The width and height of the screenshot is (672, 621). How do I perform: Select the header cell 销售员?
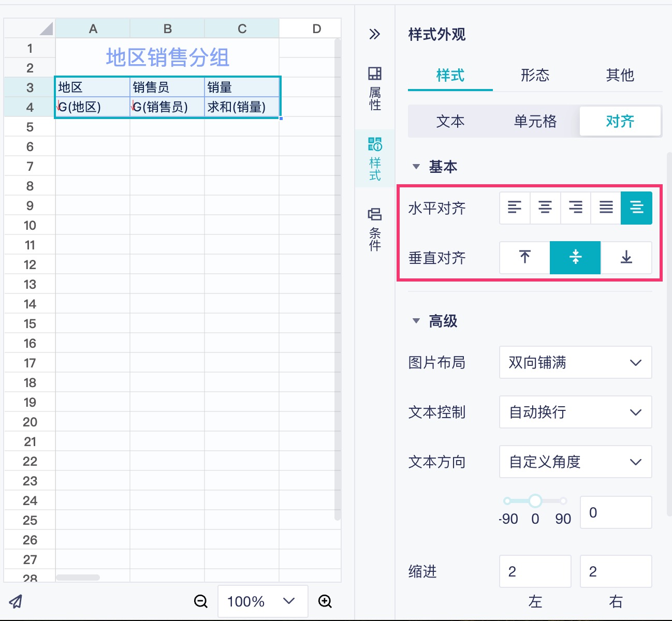coord(167,87)
